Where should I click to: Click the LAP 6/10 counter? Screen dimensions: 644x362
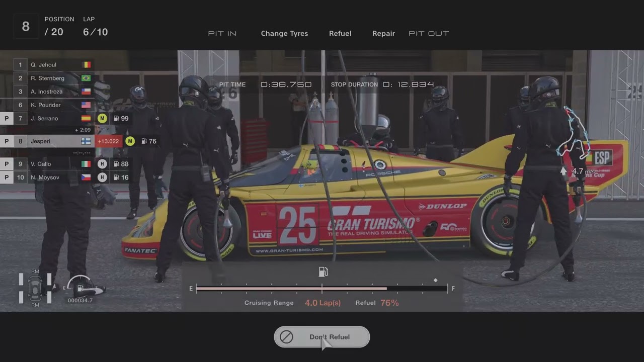(x=95, y=32)
